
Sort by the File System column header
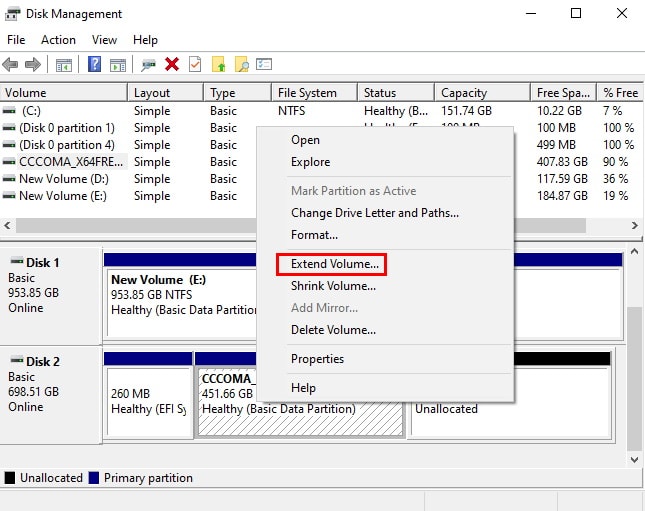pos(314,93)
